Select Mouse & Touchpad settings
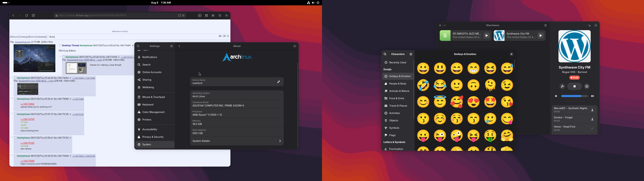 click(x=155, y=97)
